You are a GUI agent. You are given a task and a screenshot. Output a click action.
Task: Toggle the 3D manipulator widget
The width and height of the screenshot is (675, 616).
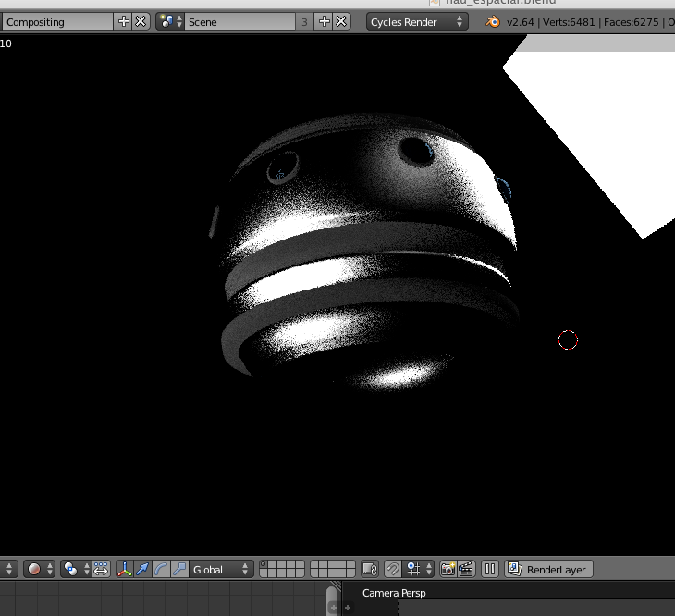pos(125,569)
